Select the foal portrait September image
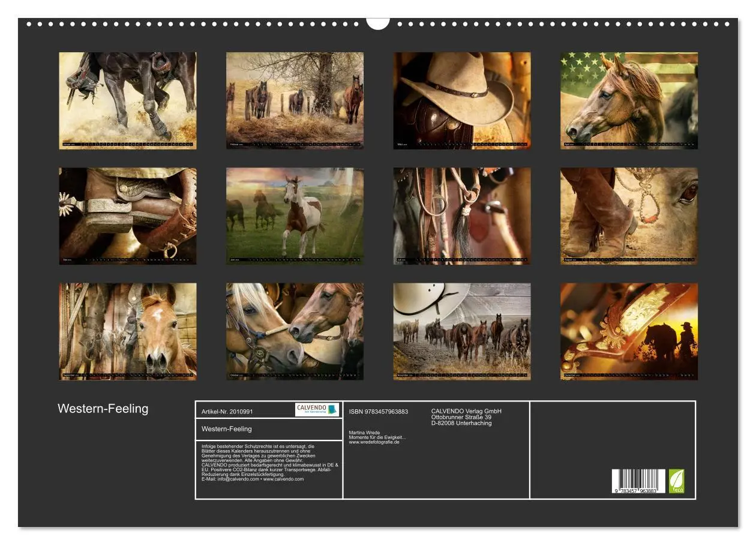 click(x=127, y=333)
